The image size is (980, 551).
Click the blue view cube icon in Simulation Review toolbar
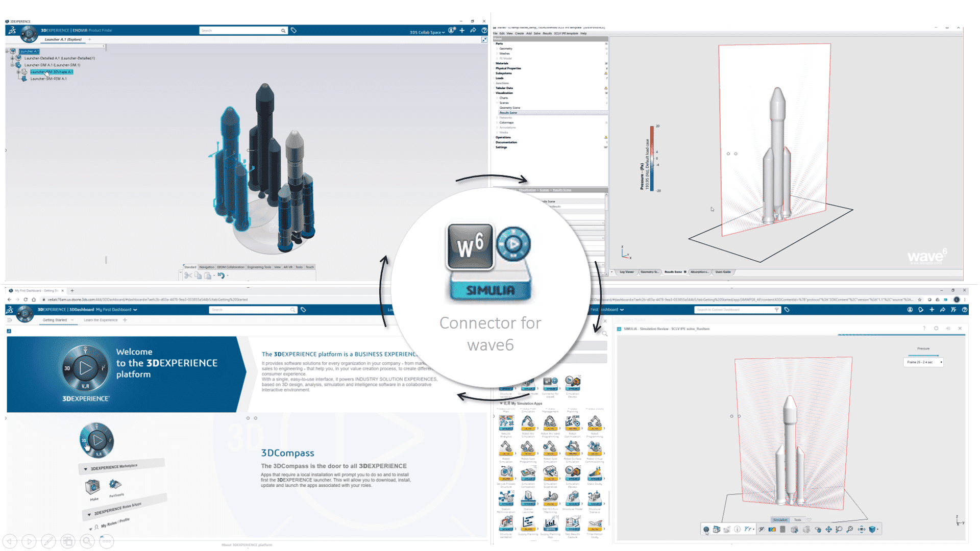[872, 530]
